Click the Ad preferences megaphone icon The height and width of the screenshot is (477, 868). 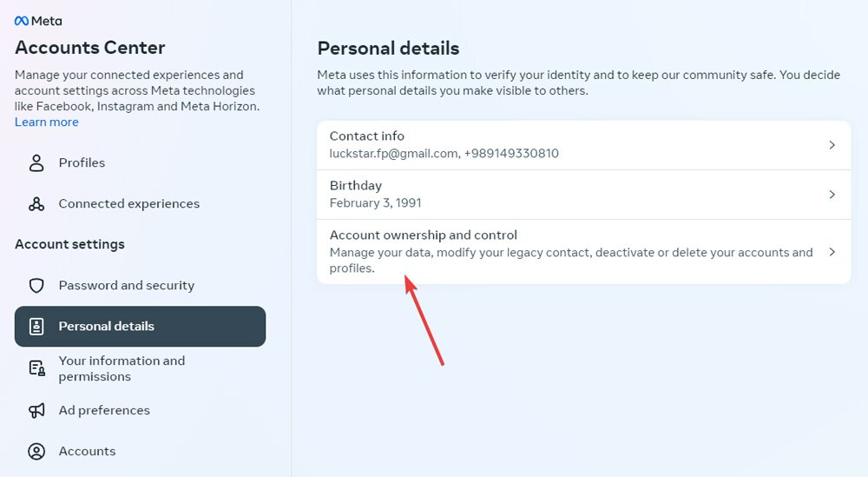(x=36, y=410)
